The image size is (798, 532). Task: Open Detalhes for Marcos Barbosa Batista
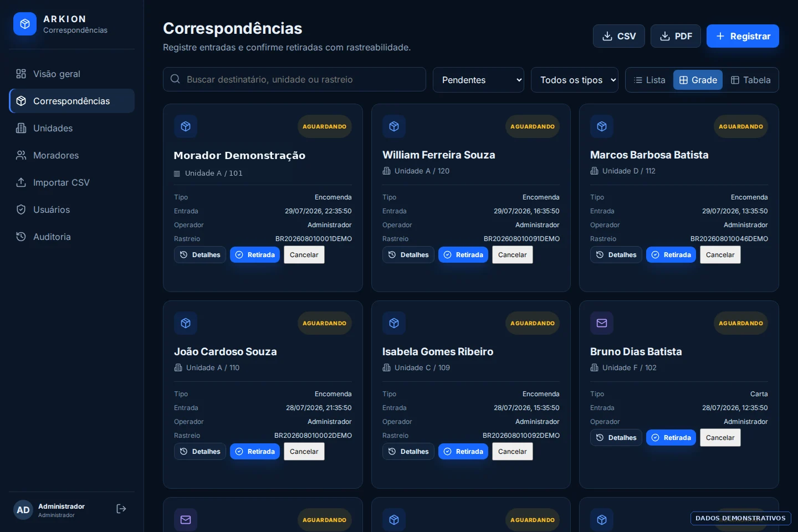(x=616, y=255)
